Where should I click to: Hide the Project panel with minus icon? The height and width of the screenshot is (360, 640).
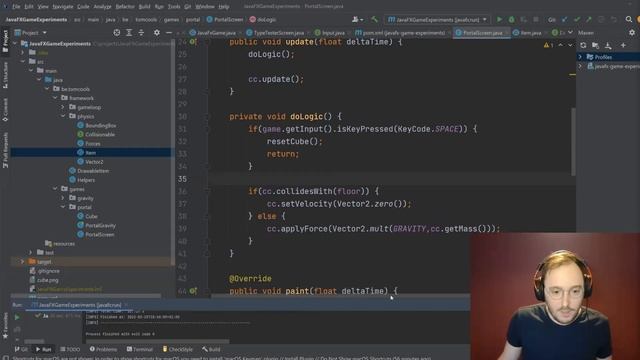point(169,32)
